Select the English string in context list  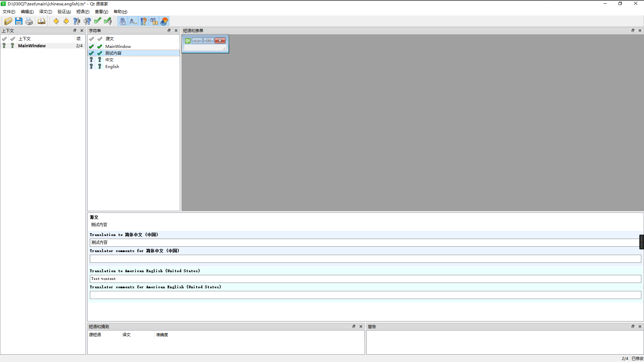click(112, 66)
